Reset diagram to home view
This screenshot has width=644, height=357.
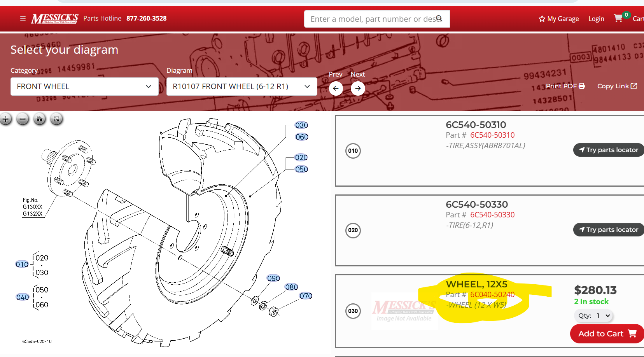pos(39,119)
